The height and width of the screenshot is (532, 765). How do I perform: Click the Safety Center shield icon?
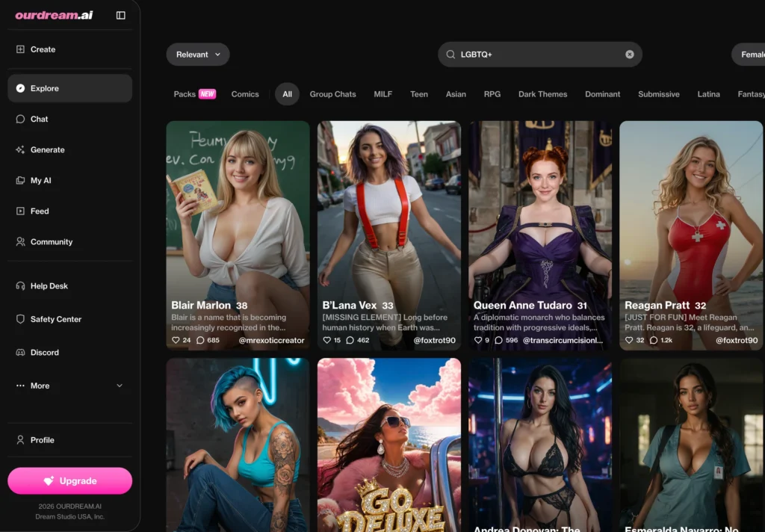tap(20, 319)
